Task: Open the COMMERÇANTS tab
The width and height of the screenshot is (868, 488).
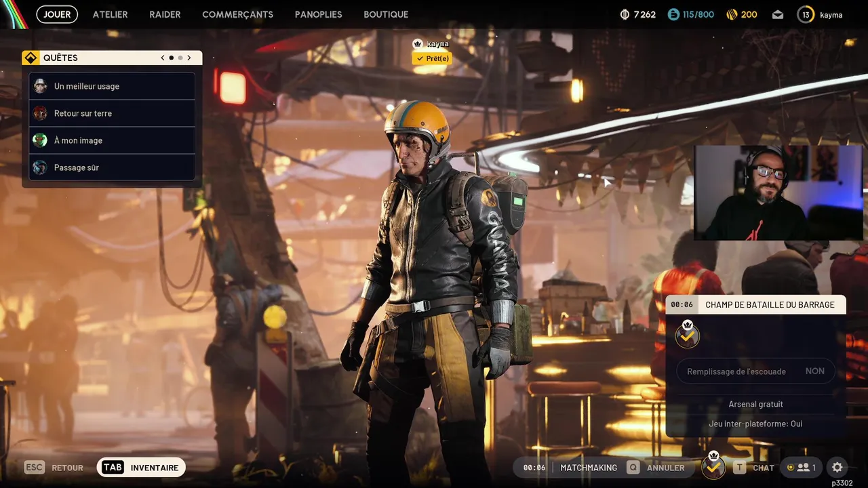Action: point(237,14)
